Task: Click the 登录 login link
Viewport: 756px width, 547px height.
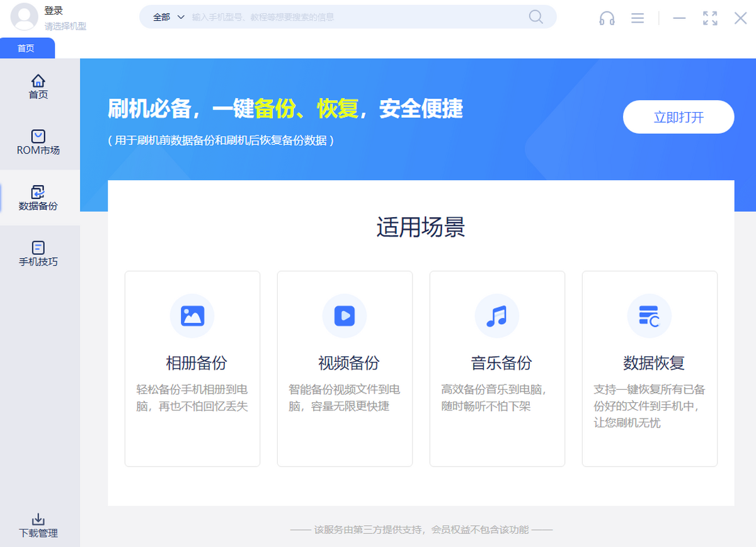Action: (x=54, y=11)
